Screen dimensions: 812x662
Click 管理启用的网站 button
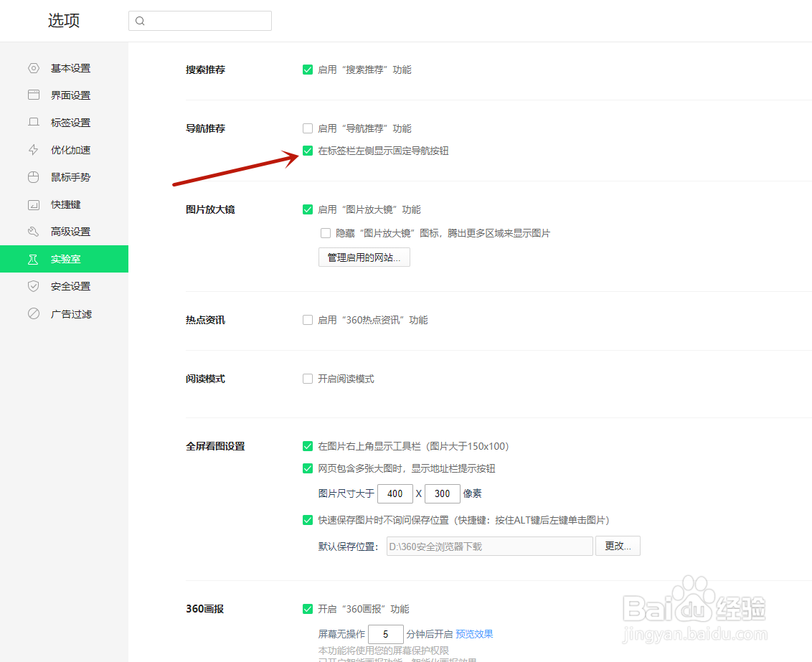pos(364,257)
